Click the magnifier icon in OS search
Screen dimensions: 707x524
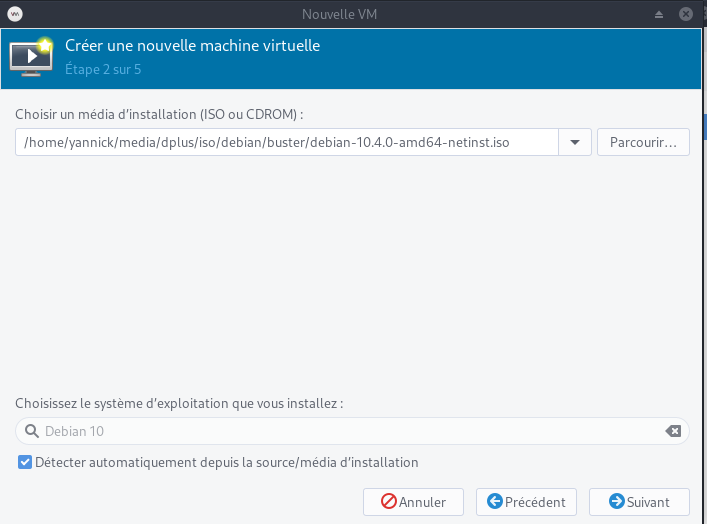31,431
